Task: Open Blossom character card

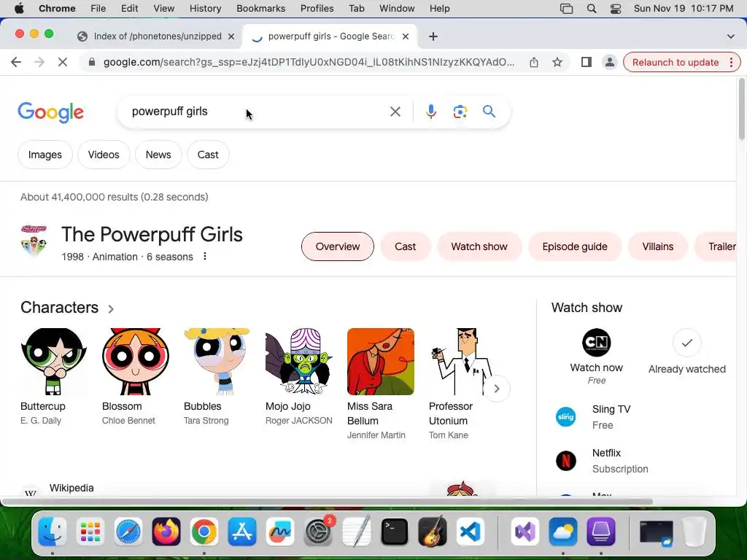Action: (136, 377)
